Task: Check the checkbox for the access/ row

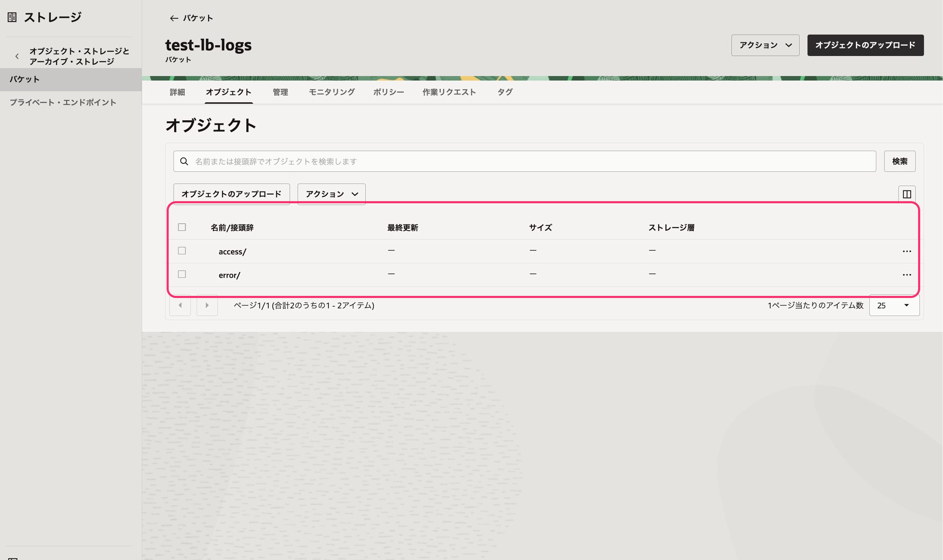Action: click(x=182, y=251)
